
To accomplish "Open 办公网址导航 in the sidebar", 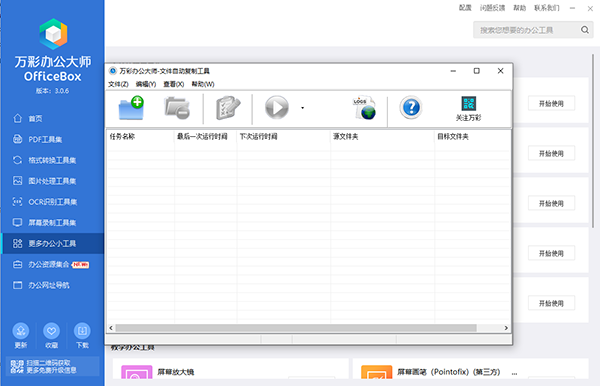I will click(x=52, y=285).
